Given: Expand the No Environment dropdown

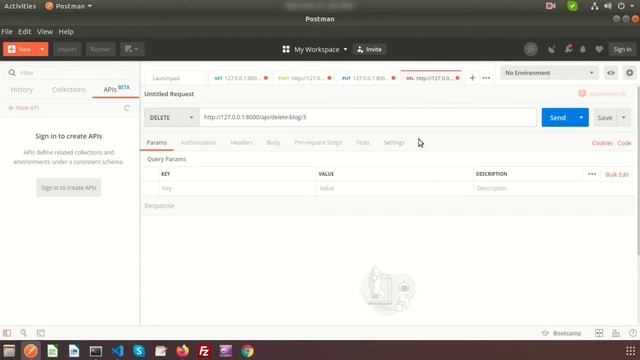Looking at the screenshot, I should point(549,73).
